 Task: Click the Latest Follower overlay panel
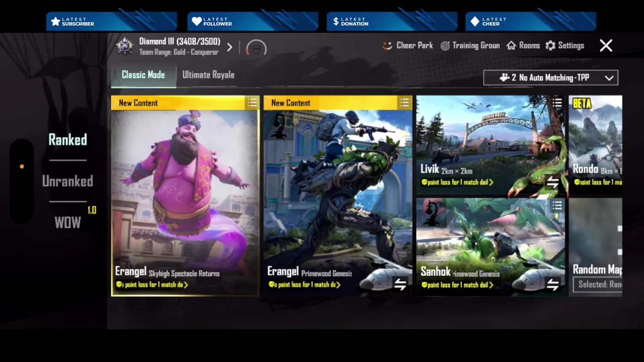(253, 22)
